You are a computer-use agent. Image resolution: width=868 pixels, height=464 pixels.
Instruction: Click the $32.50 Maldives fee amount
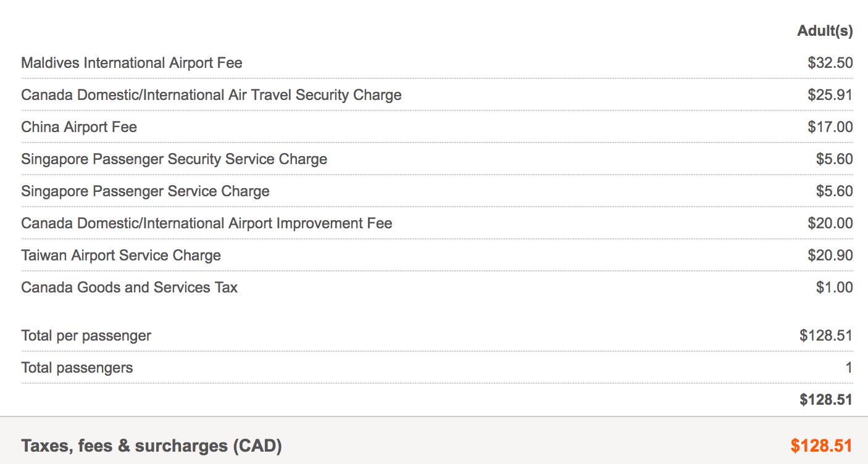[830, 63]
